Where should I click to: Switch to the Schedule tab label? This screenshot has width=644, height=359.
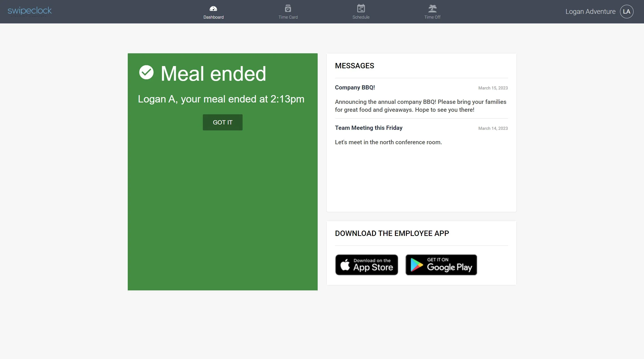point(361,17)
